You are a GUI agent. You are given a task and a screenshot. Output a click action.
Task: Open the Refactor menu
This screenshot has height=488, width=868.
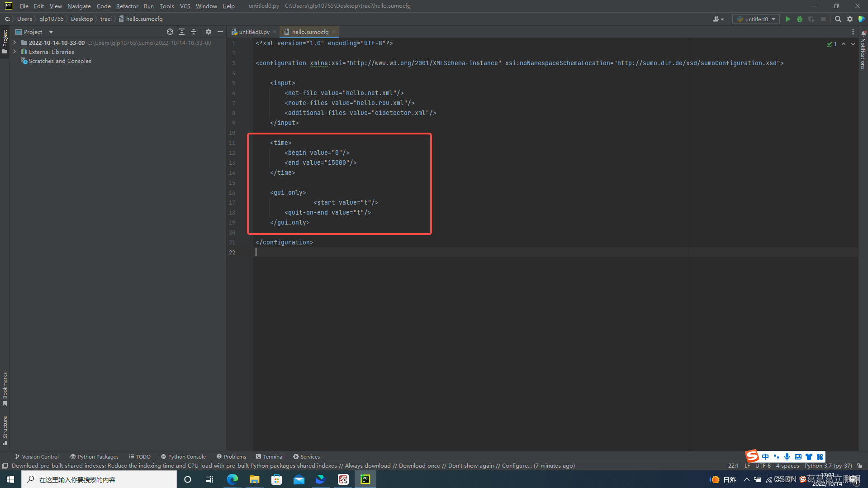pyautogui.click(x=127, y=6)
